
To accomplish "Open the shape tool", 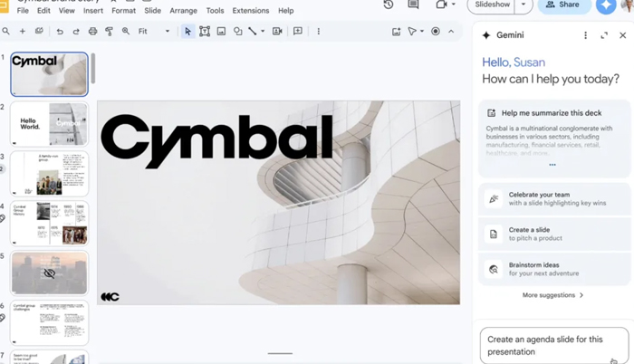I will click(x=237, y=31).
